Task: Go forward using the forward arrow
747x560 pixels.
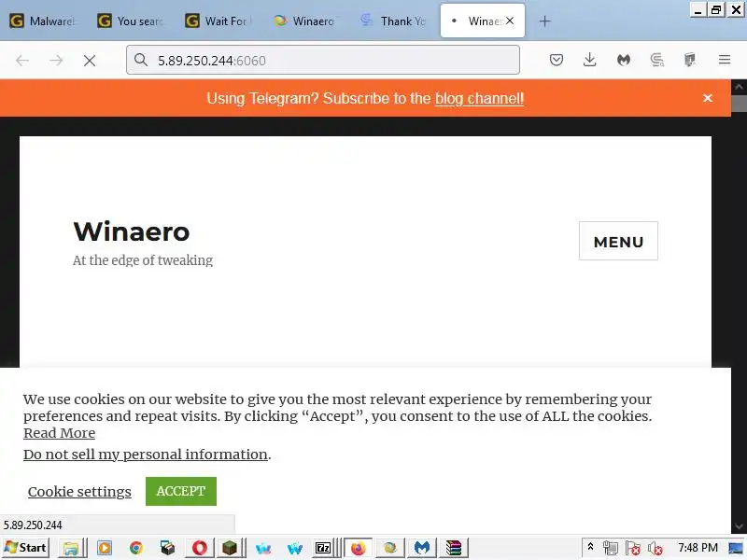Action: click(56, 60)
